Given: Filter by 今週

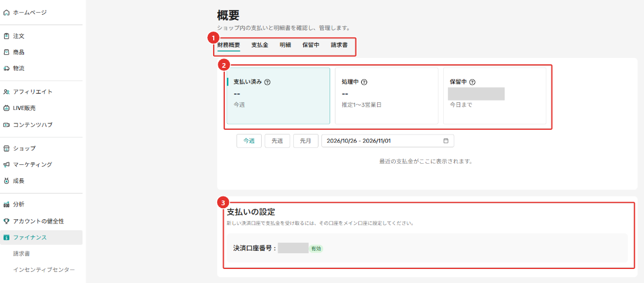Looking at the screenshot, I should click(249, 141).
